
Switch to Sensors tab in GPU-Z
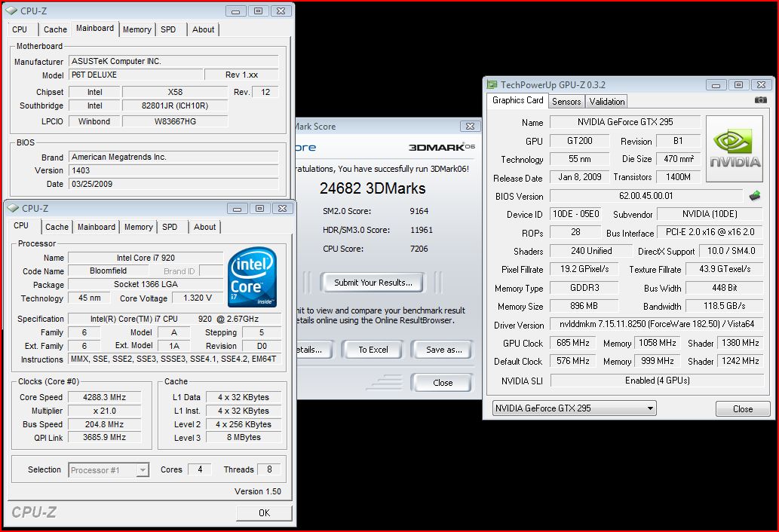coord(566,101)
